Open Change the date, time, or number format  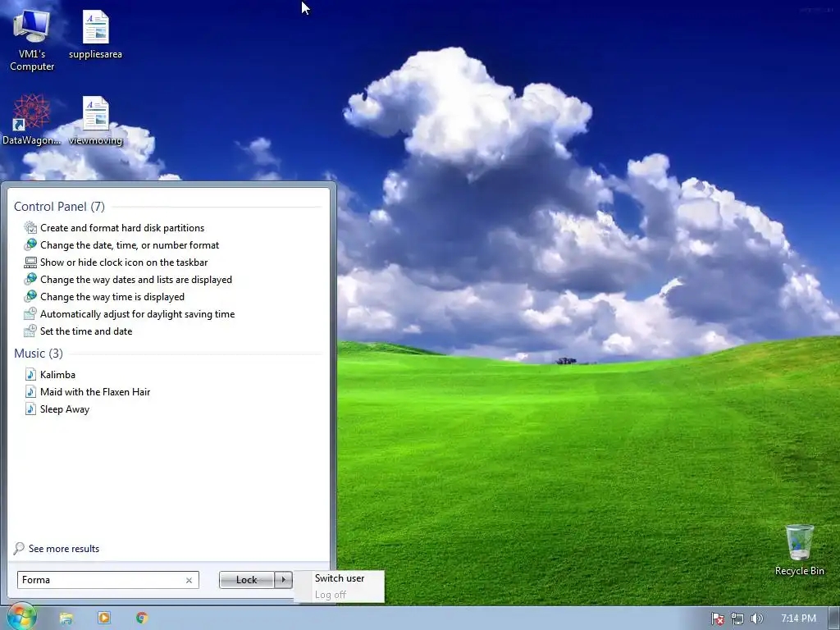[130, 244]
